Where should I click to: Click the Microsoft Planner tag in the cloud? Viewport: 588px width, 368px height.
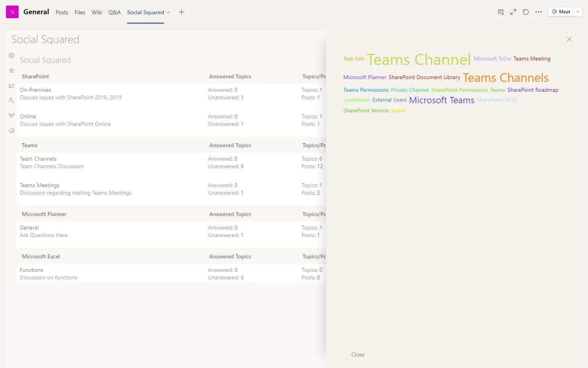(x=365, y=77)
